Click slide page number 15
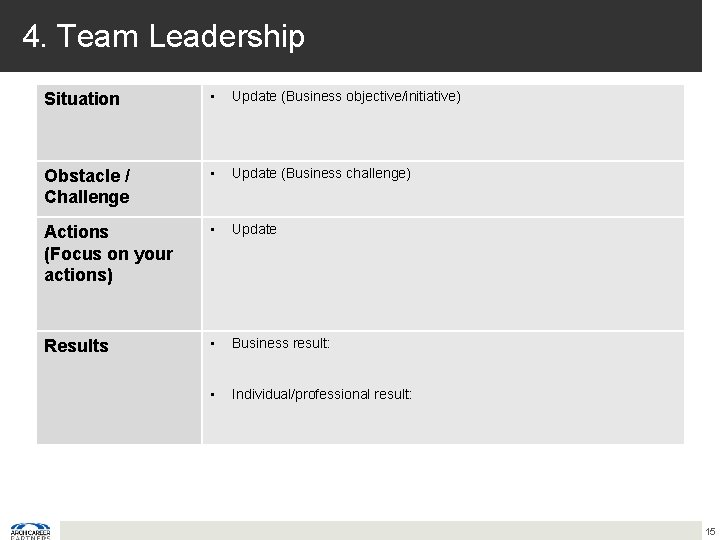The width and height of the screenshot is (720, 540). coord(709,531)
